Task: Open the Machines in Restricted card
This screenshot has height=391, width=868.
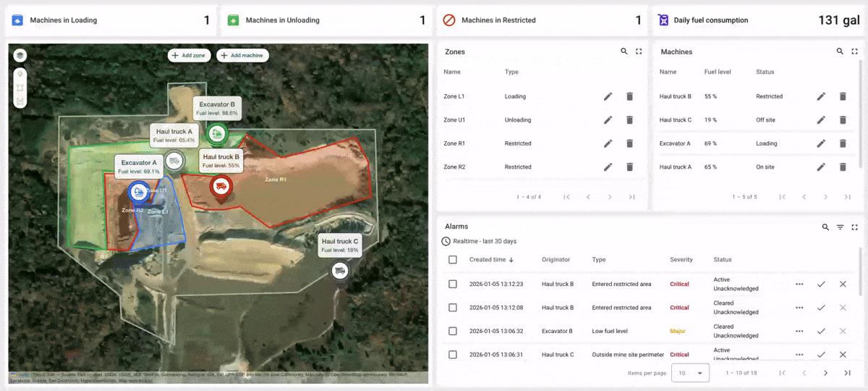Action: [542, 20]
